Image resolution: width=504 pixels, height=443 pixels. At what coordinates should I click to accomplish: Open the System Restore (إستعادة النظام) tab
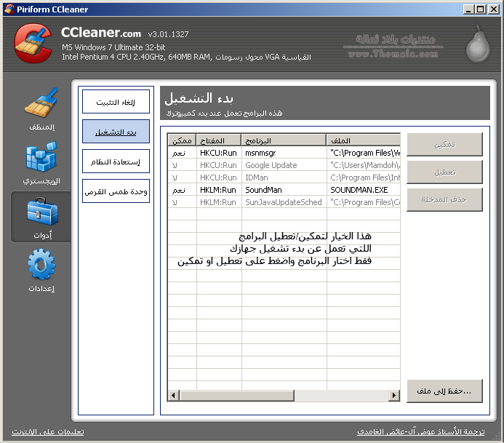pos(116,161)
